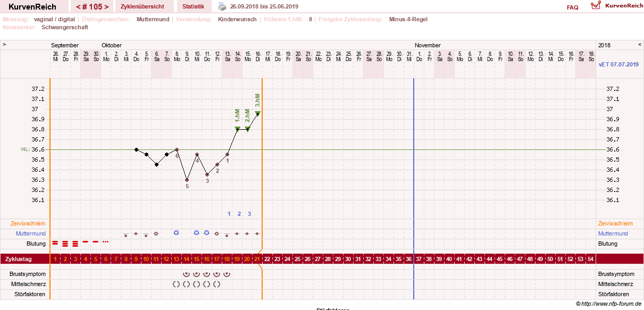The image size is (644, 310).
Task: Click the 2.hM green triangle marker
Action: click(247, 129)
